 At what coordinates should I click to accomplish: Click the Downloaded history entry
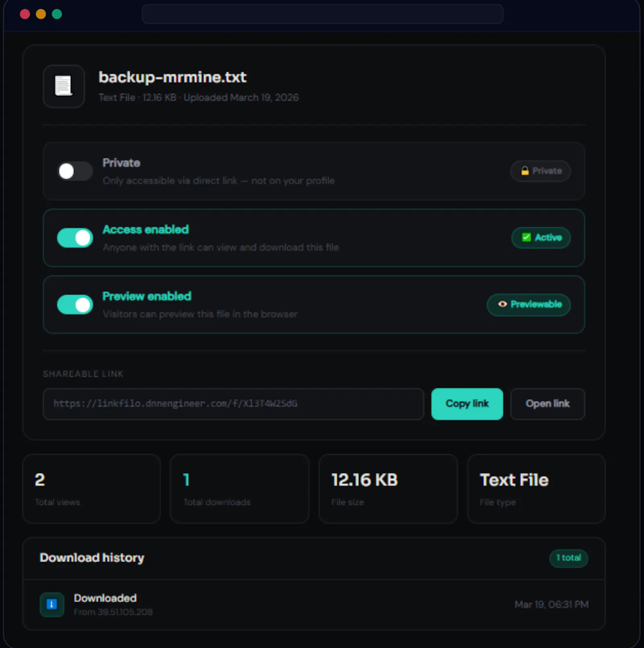[314, 605]
